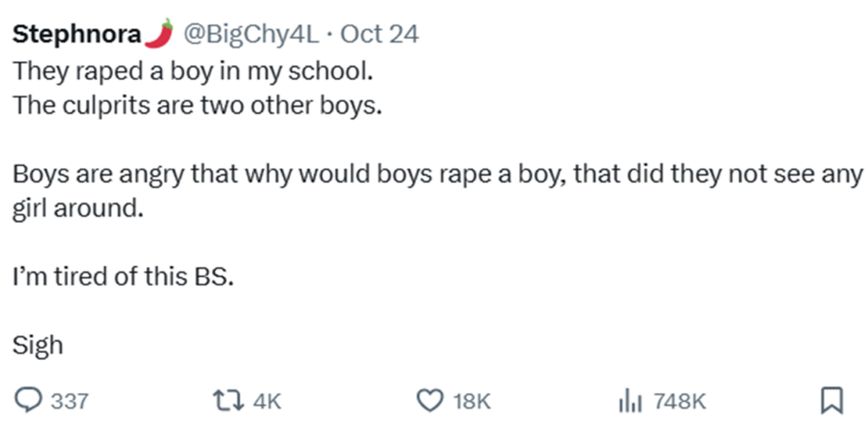Open the Stephnora profile name
Viewport: 868px width, 432px height.
coord(76,34)
